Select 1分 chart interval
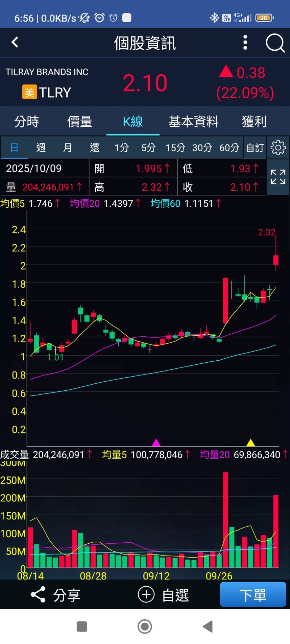This screenshot has width=290, height=644. [x=121, y=148]
